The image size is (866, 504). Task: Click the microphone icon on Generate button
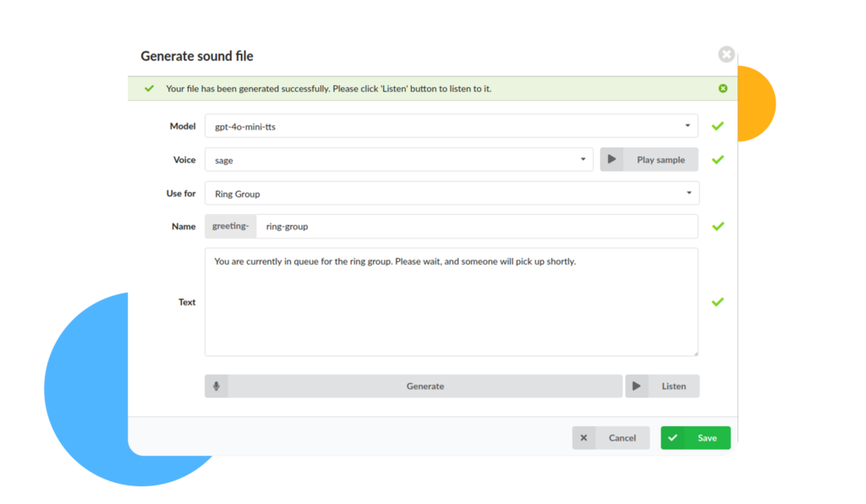click(216, 386)
